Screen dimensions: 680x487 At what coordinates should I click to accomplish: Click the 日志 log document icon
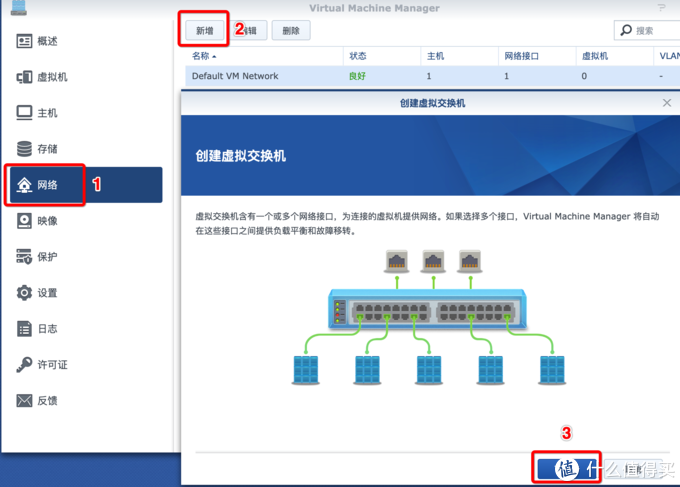coord(24,329)
